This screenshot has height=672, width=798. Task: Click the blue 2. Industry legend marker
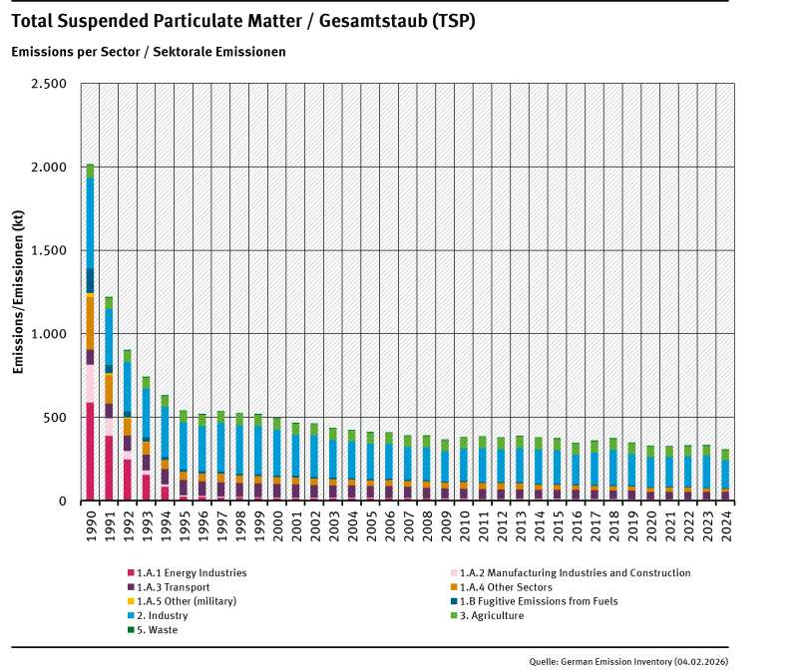point(130,615)
